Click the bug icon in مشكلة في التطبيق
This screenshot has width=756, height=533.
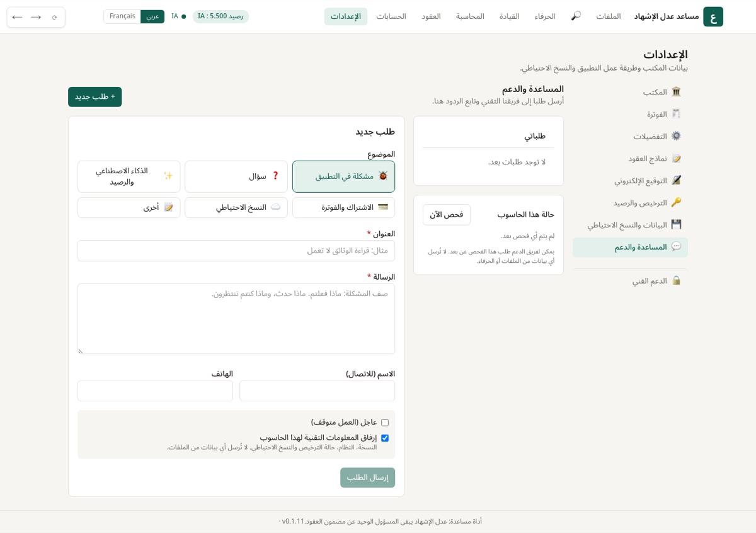(382, 176)
